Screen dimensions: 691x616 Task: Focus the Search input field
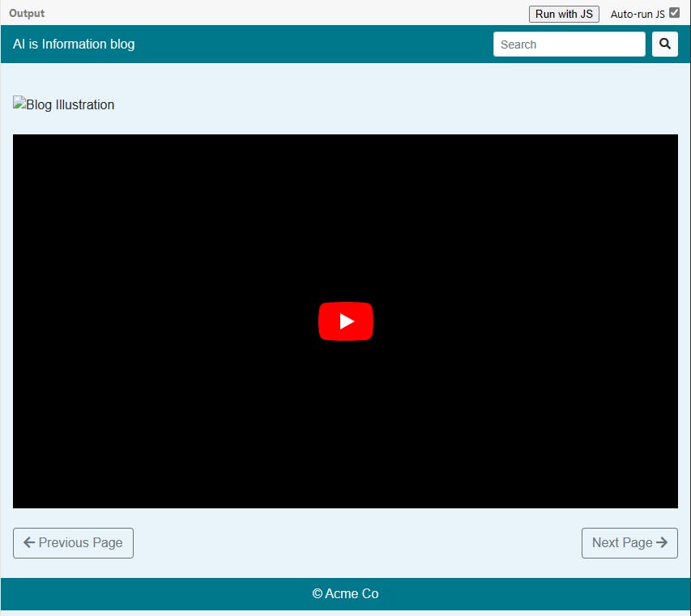point(569,44)
